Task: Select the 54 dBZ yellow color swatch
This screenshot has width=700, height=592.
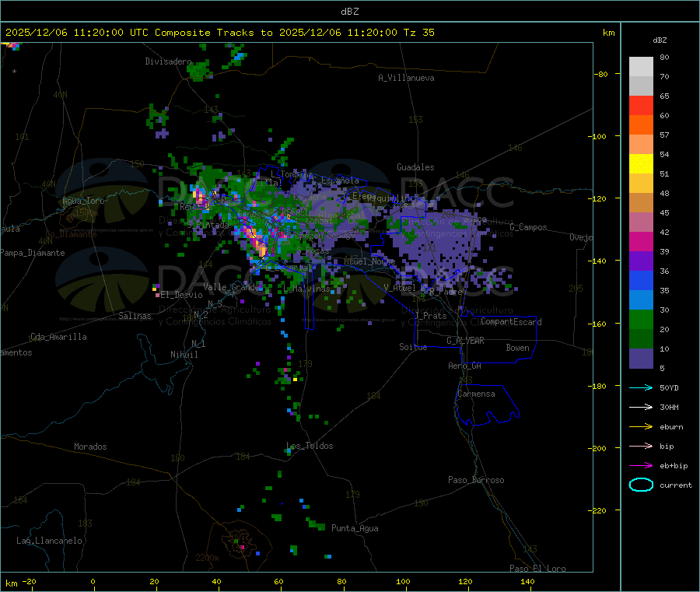Action: (x=641, y=164)
